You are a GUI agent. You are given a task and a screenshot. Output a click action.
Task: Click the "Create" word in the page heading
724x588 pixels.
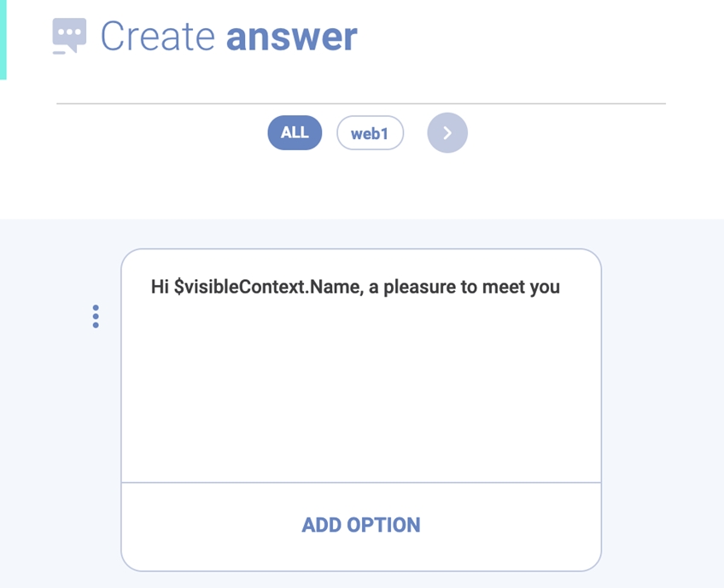click(157, 37)
